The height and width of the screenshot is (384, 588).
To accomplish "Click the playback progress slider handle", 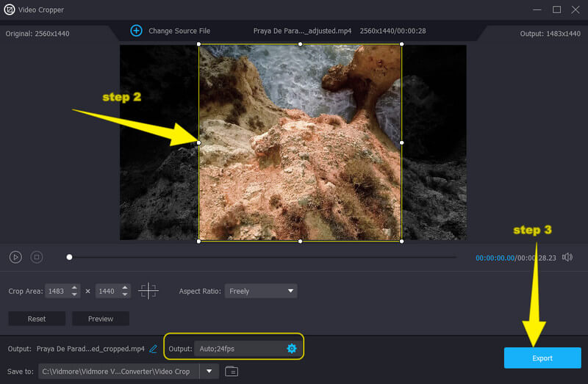I will point(69,257).
